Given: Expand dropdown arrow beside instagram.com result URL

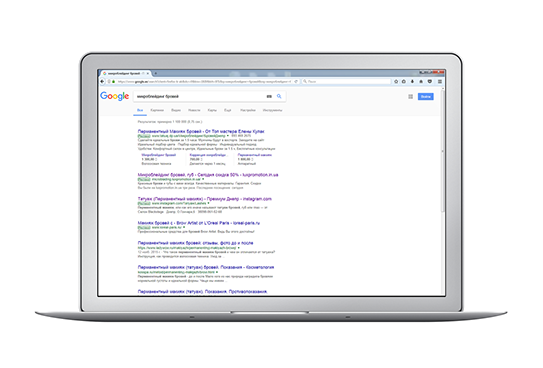Looking at the screenshot, I should coord(208,203).
